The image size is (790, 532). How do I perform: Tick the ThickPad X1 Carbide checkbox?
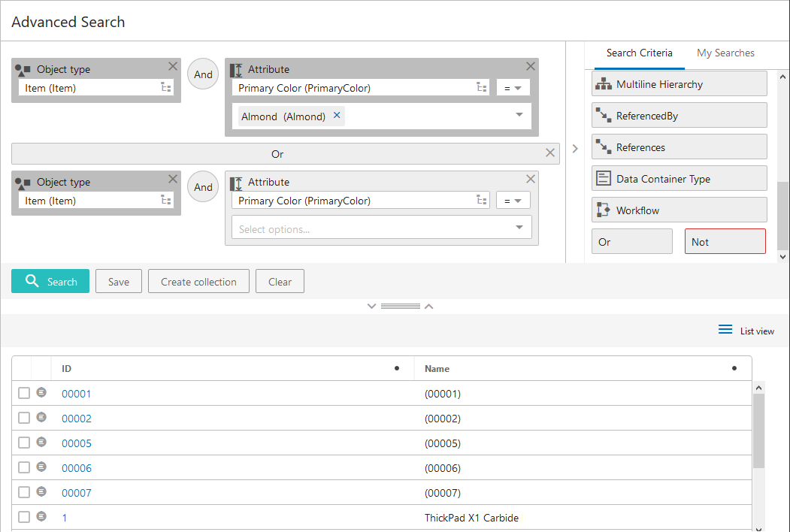pyautogui.click(x=24, y=517)
